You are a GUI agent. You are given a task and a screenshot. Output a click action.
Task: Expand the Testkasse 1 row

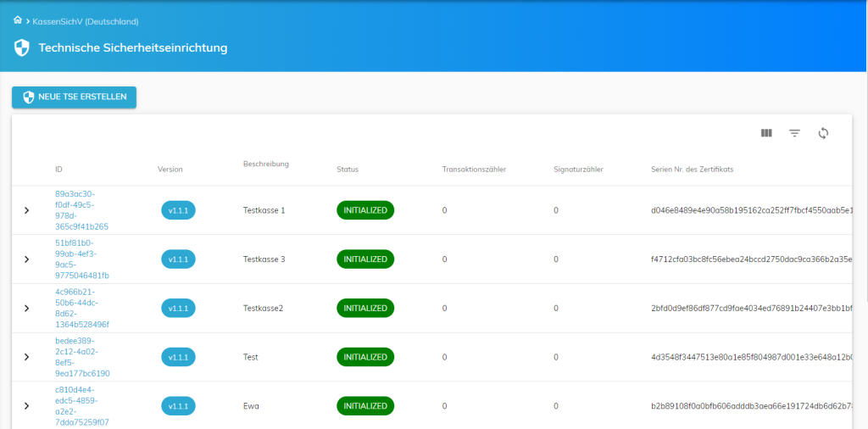coord(26,210)
